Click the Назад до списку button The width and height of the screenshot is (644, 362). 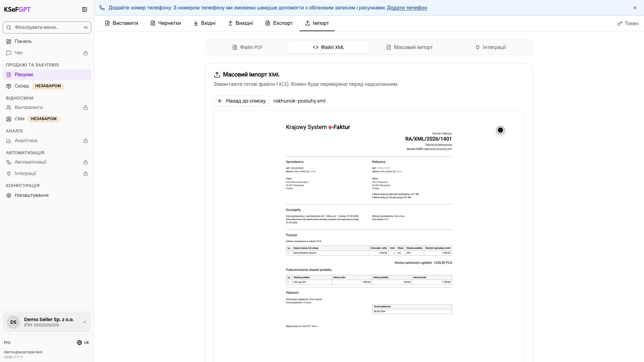pos(241,101)
